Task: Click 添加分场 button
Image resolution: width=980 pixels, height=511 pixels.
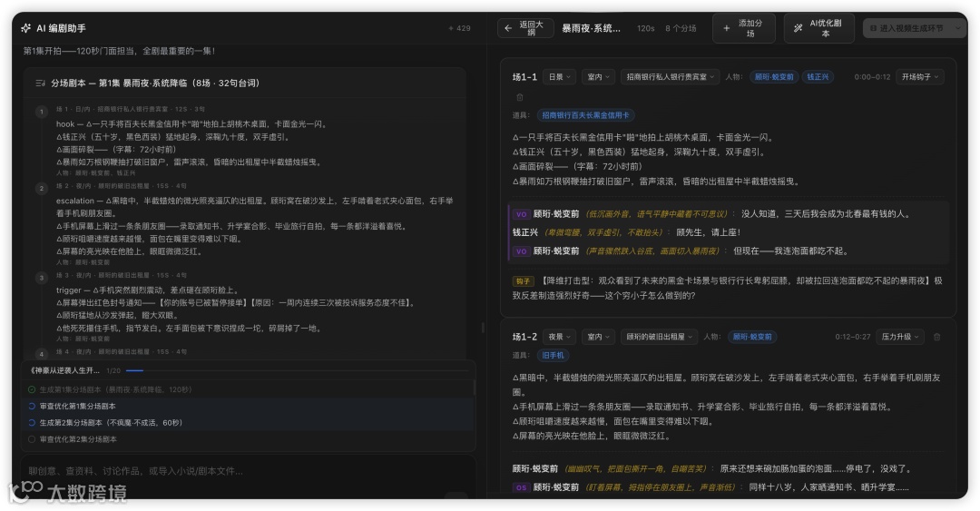Action: tap(744, 28)
